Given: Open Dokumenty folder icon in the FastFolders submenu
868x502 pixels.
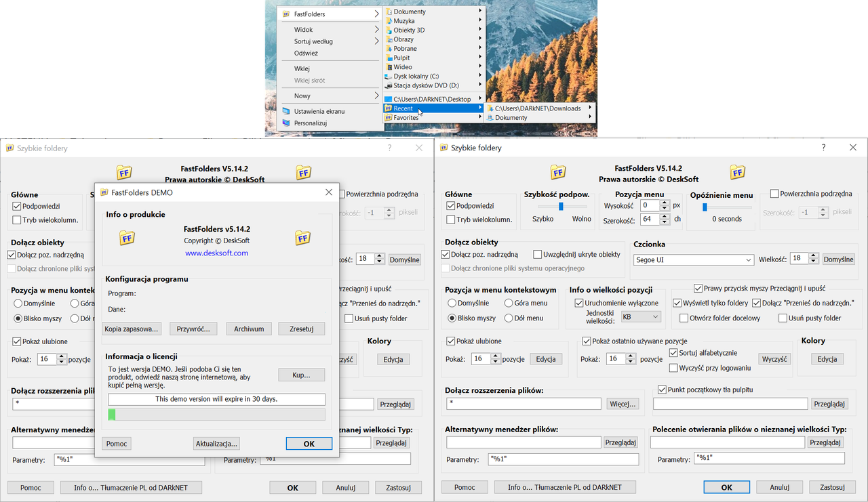Looking at the screenshot, I should coord(389,12).
